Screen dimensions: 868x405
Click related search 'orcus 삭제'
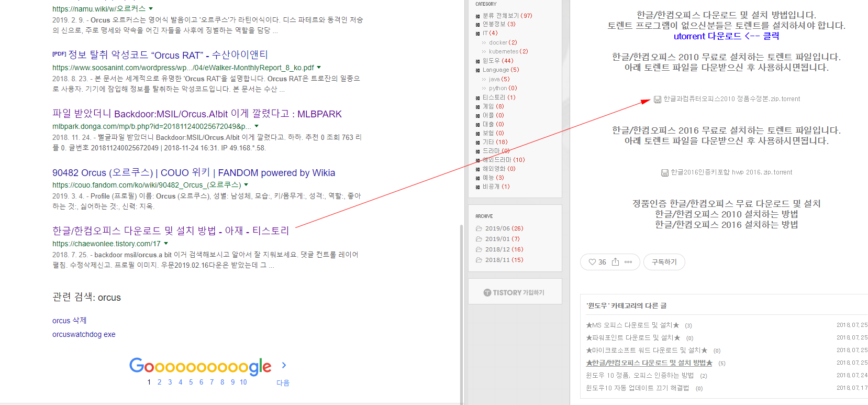pos(69,321)
